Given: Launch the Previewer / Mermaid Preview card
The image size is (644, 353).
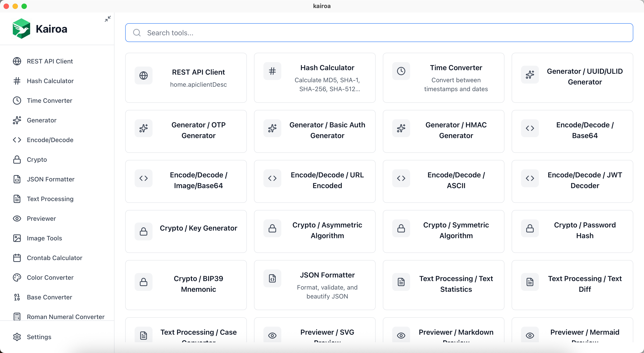Looking at the screenshot, I should 572,334.
